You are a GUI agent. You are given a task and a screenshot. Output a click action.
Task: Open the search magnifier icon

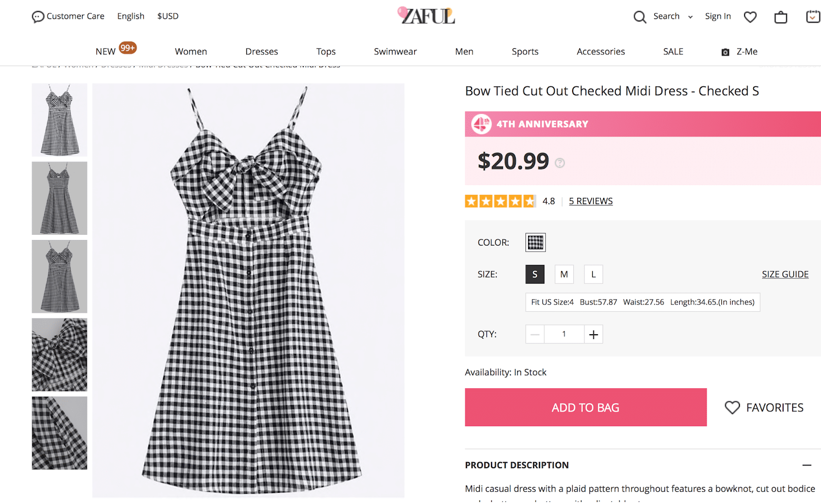(639, 17)
